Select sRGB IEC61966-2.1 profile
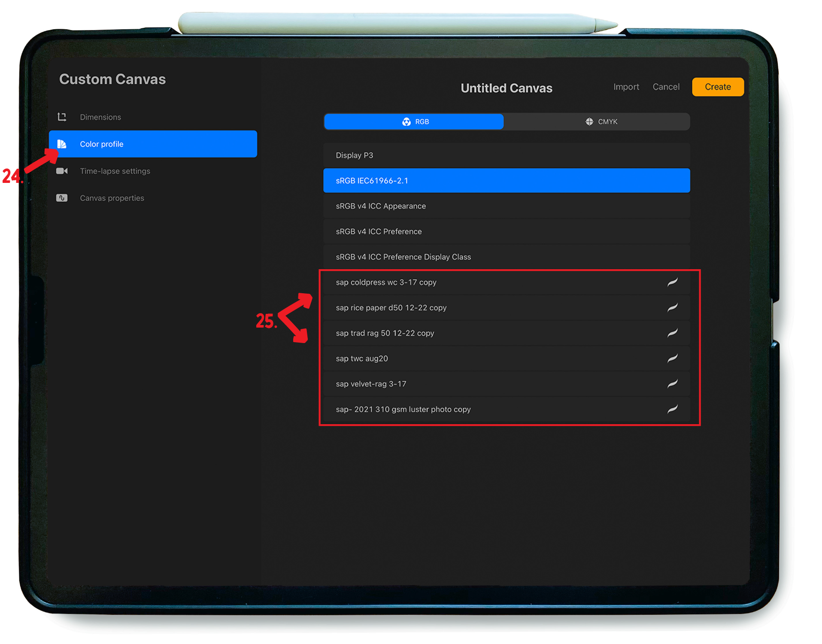 507,180
